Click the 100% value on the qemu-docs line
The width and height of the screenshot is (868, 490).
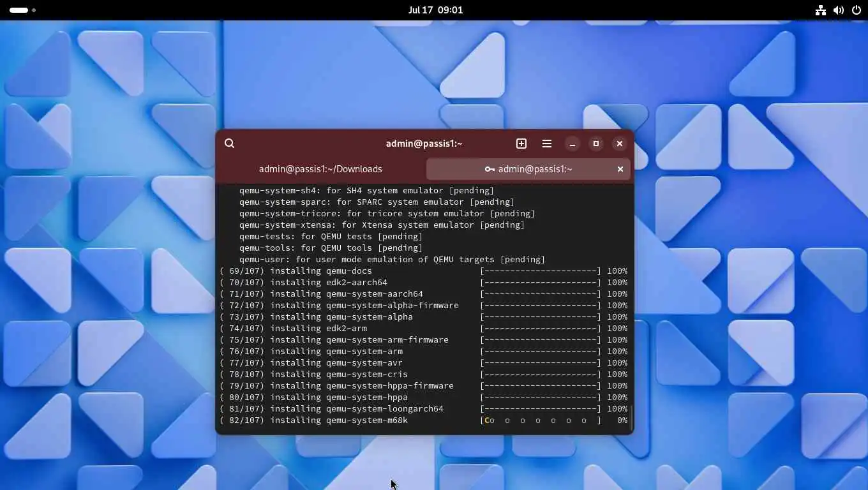point(617,271)
